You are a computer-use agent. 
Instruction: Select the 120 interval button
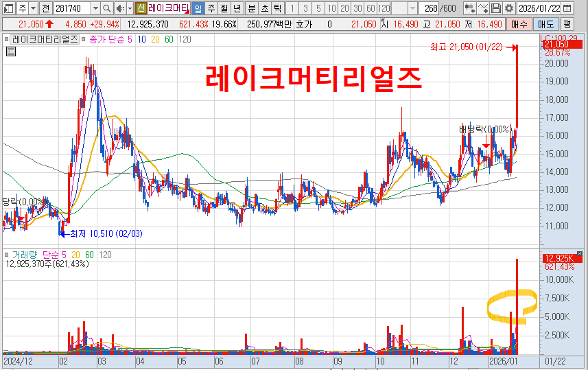click(x=384, y=8)
